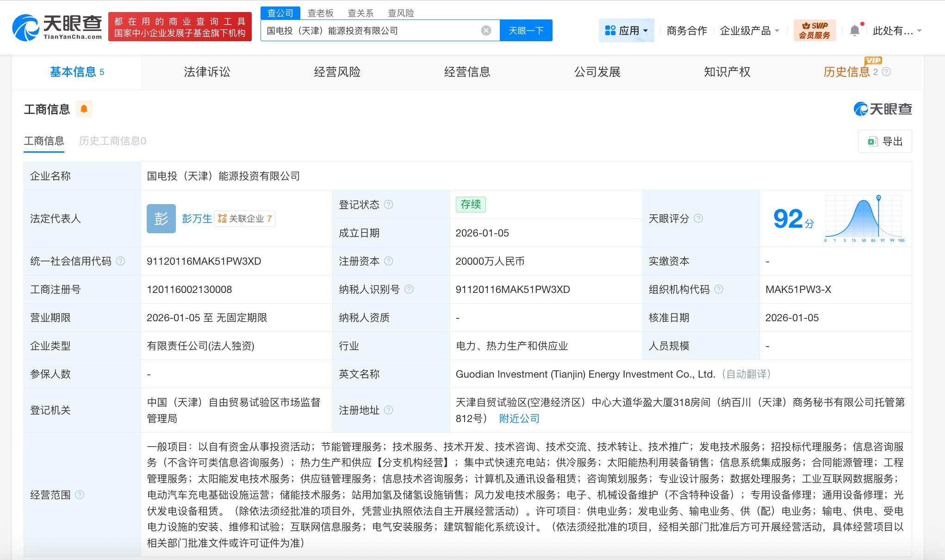945x560 pixels.
Task: Expand the 企业级产品 dropdown
Action: click(750, 31)
